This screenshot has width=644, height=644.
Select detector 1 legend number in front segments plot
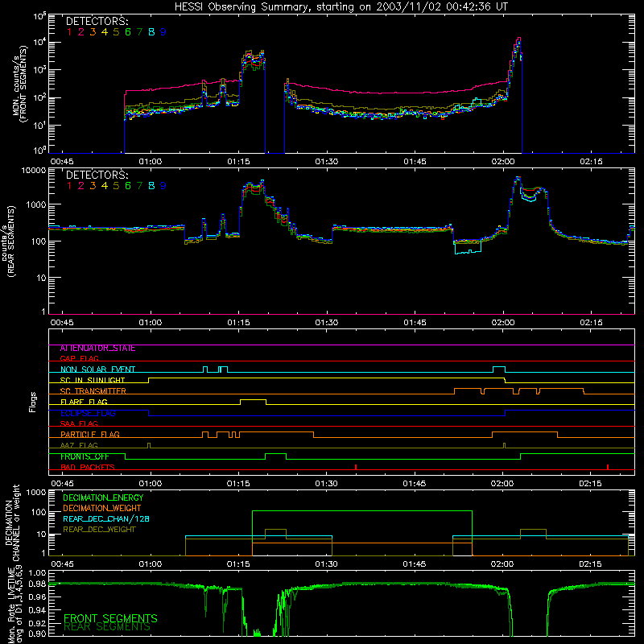pos(69,32)
